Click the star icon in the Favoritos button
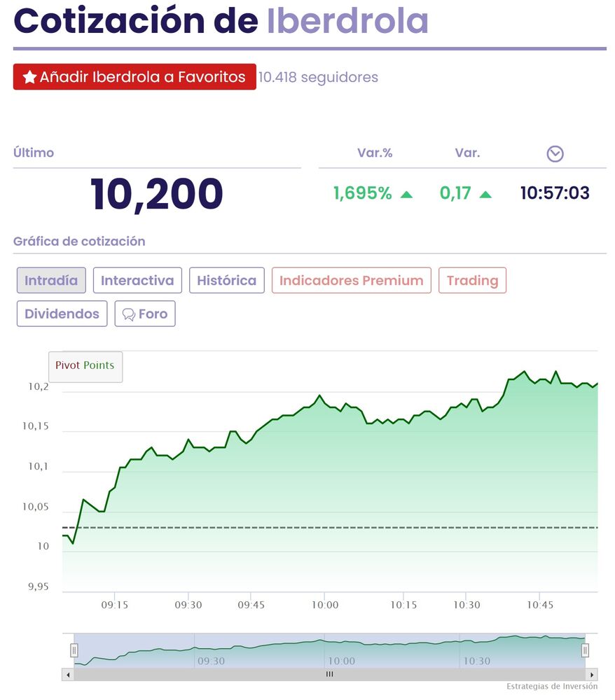 [29, 78]
